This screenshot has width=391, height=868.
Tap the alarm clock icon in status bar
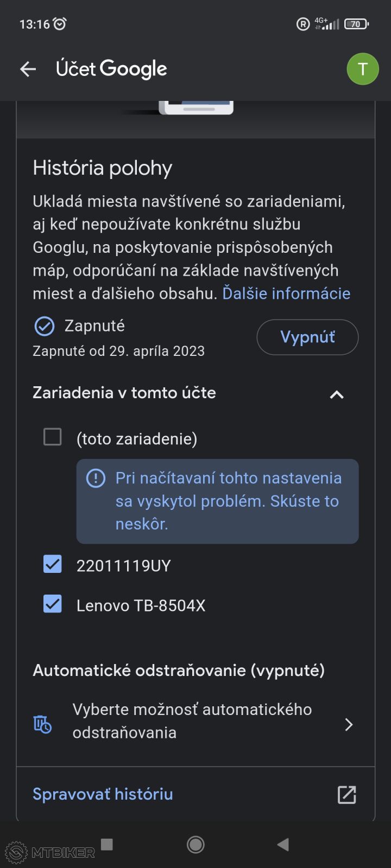60,24
